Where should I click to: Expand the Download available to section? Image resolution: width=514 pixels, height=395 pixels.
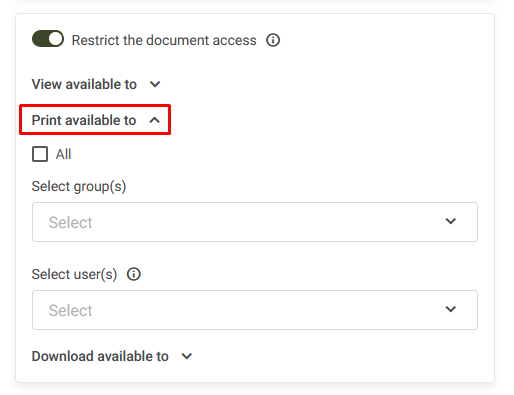pos(112,356)
